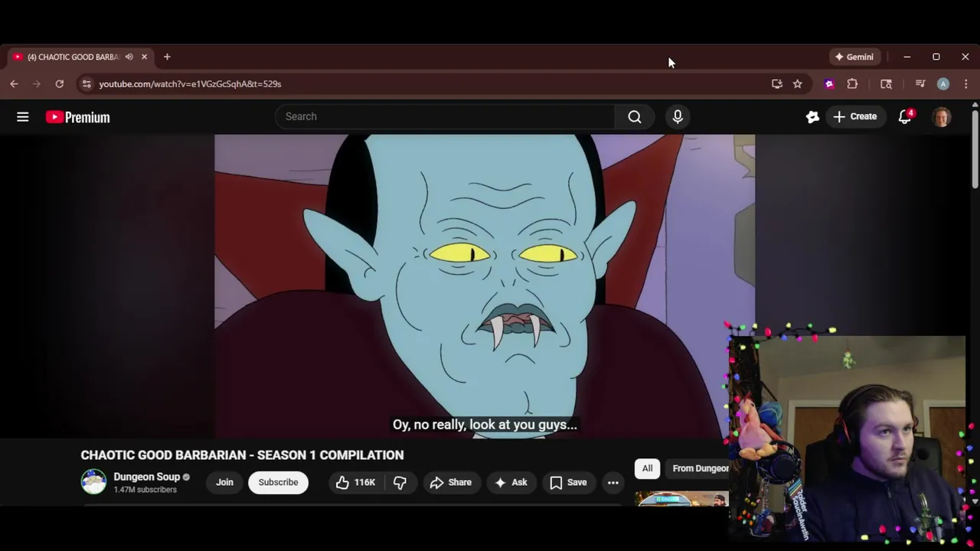Open Chrome three-dot menu
Viewport: 980px width, 551px height.
pyautogui.click(x=965, y=84)
